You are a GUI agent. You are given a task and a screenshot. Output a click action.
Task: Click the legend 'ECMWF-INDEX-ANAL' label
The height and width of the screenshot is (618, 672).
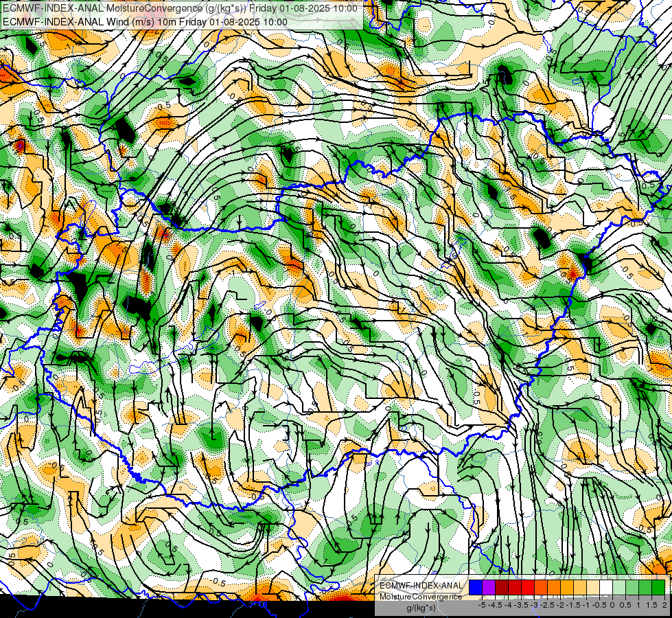click(x=421, y=586)
